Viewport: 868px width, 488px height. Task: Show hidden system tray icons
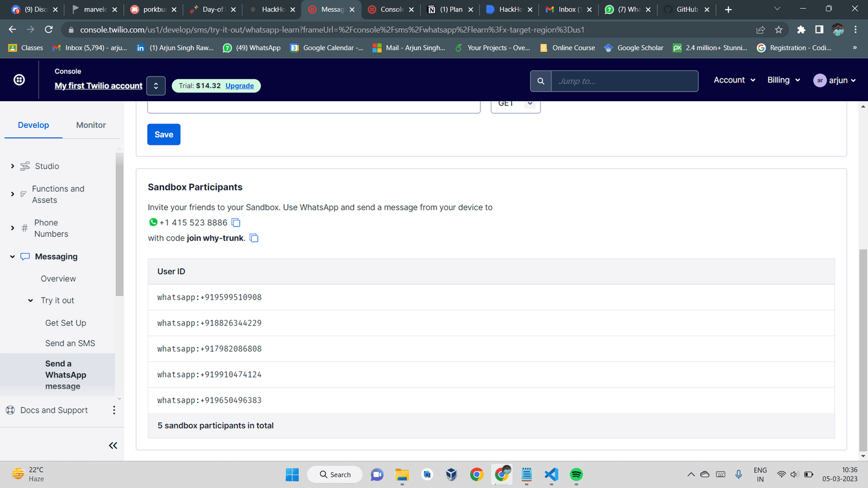click(x=691, y=474)
